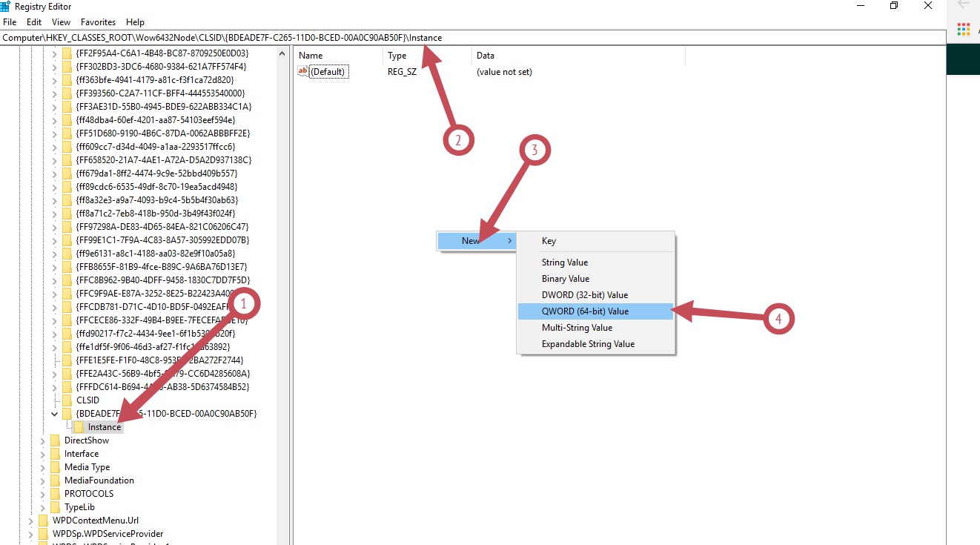Select the {FF2F95A4-C6A1-4B48...} key

(162, 53)
